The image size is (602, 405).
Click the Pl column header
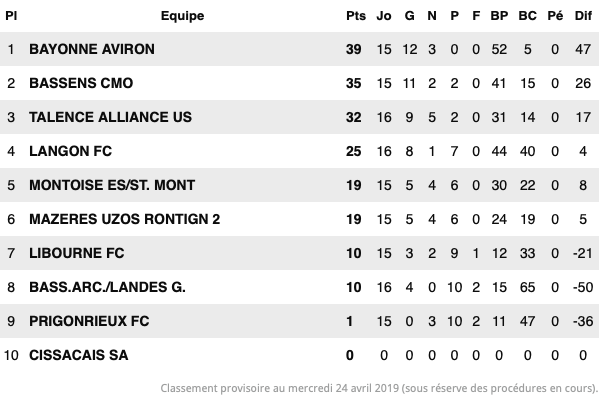[11, 16]
